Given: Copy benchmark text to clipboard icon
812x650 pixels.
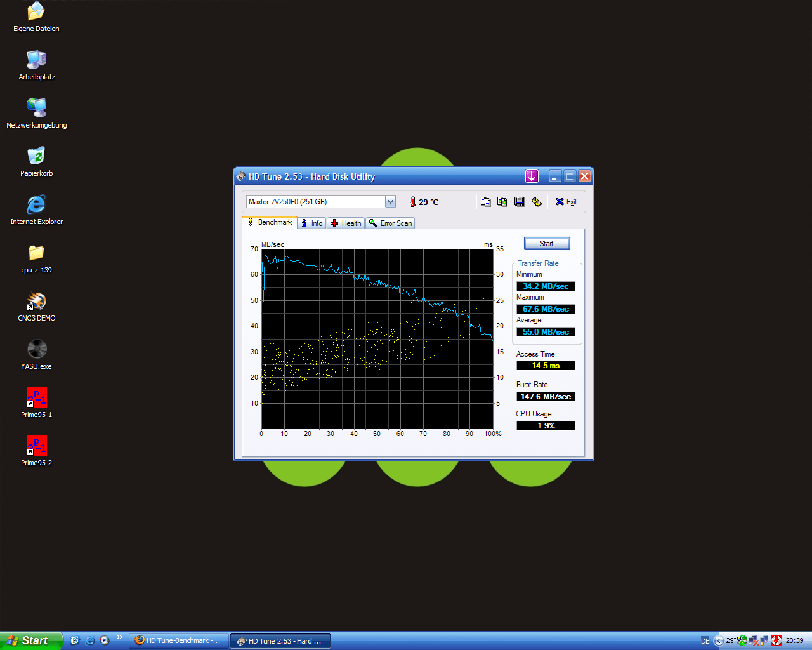Looking at the screenshot, I should [x=485, y=202].
